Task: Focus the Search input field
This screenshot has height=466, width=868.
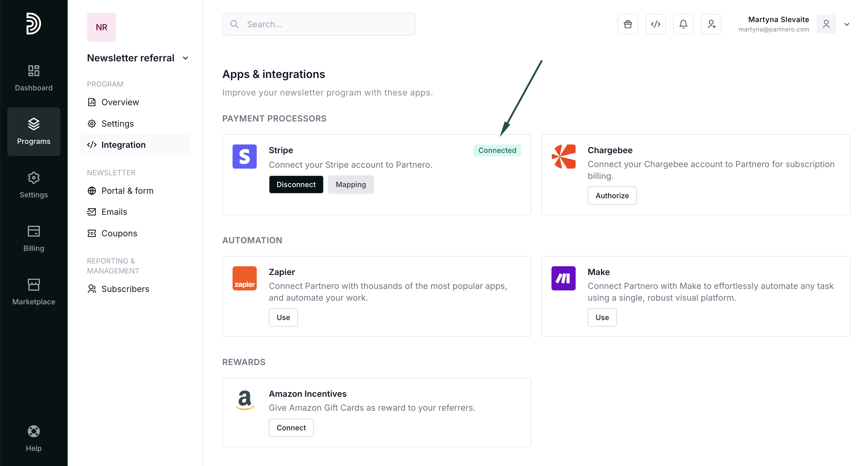Action: pos(318,24)
